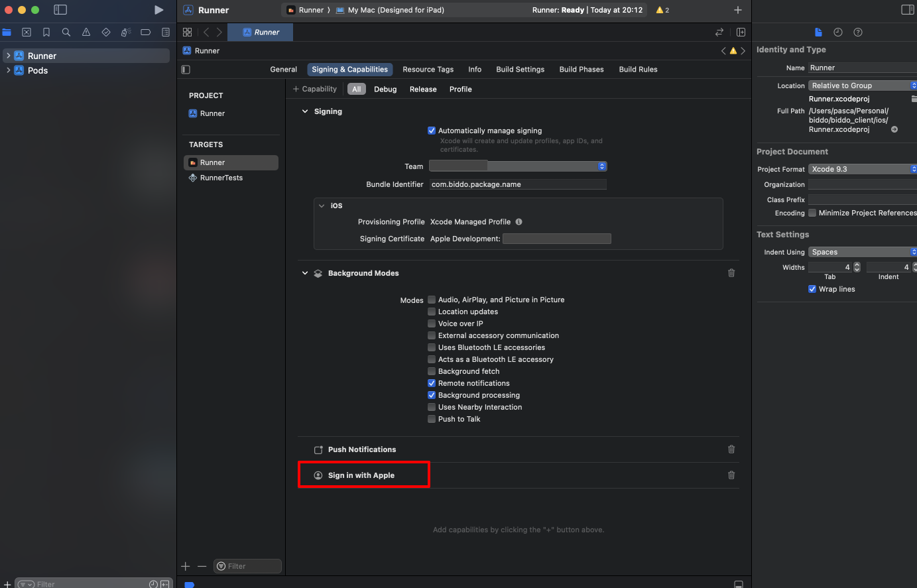Viewport: 917px width, 588px height.
Task: Toggle the inspectors panel icon
Action: [908, 10]
